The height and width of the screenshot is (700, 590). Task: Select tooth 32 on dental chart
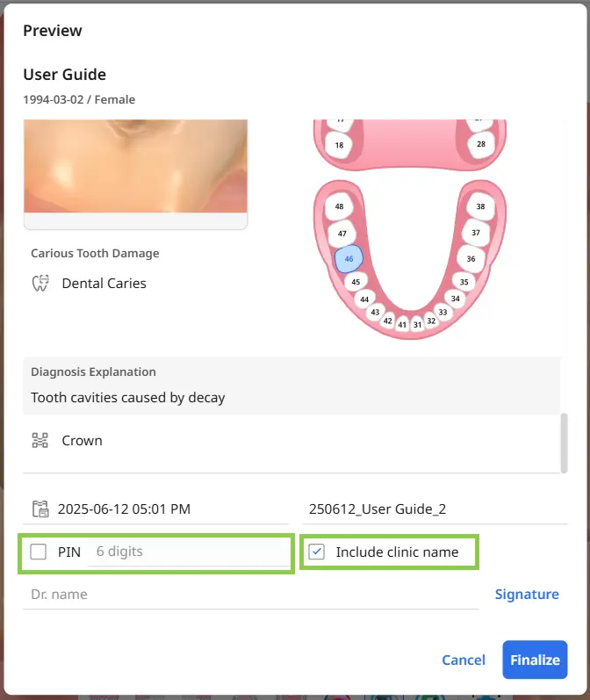431,320
